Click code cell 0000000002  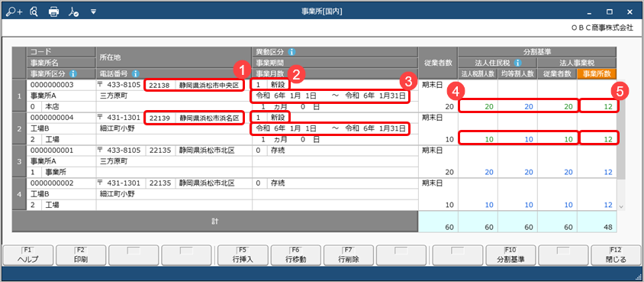coord(61,183)
